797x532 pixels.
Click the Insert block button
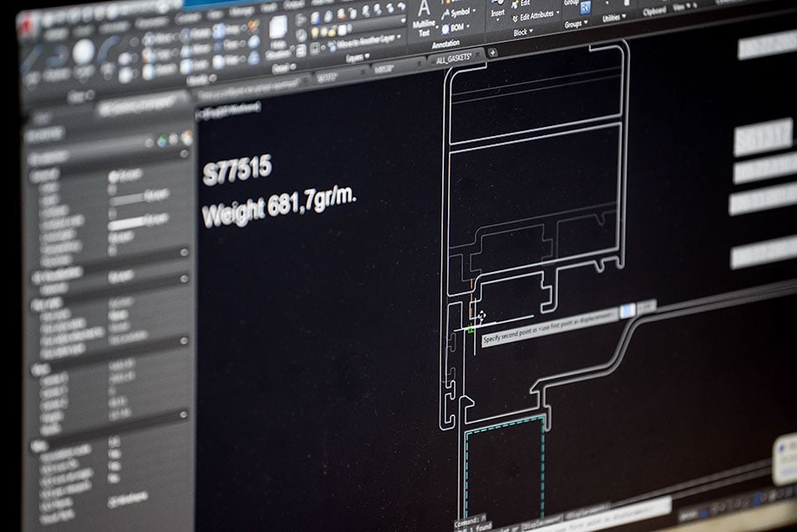click(497, 10)
